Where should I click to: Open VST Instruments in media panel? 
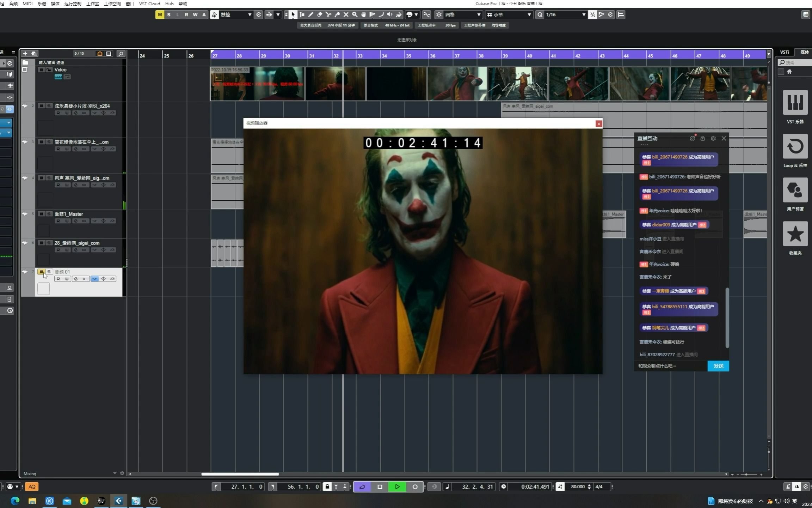tap(795, 107)
